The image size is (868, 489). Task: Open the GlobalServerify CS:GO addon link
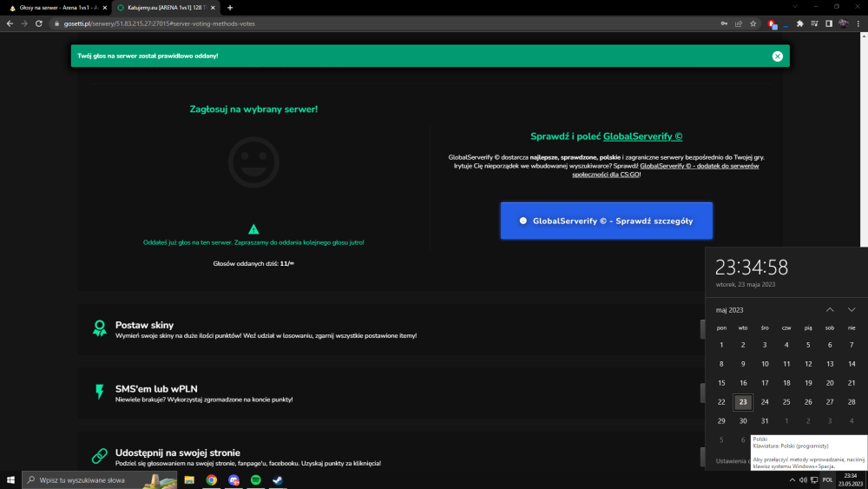pyautogui.click(x=665, y=170)
